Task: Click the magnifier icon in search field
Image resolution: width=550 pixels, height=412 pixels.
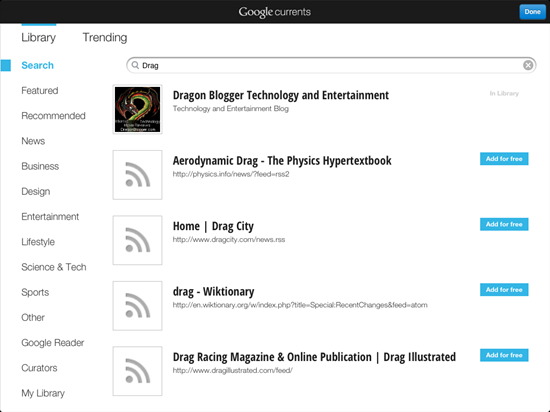Action: point(135,65)
